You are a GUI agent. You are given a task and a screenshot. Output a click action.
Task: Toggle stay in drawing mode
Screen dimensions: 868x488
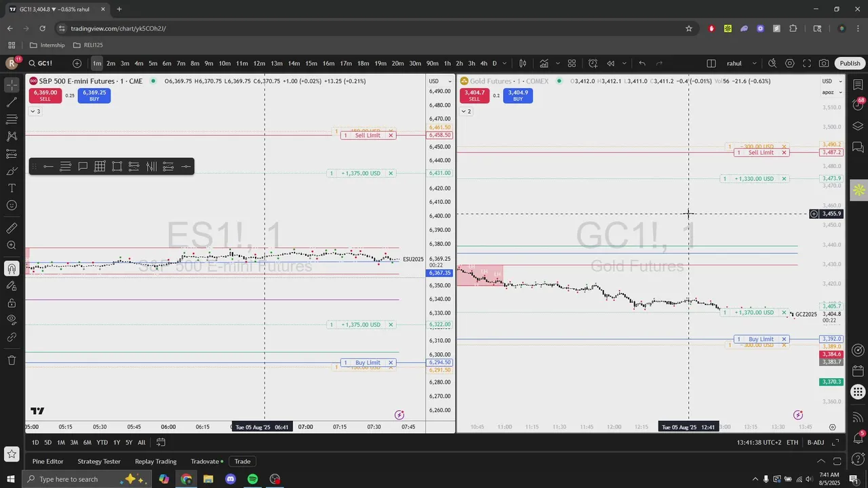(x=12, y=285)
